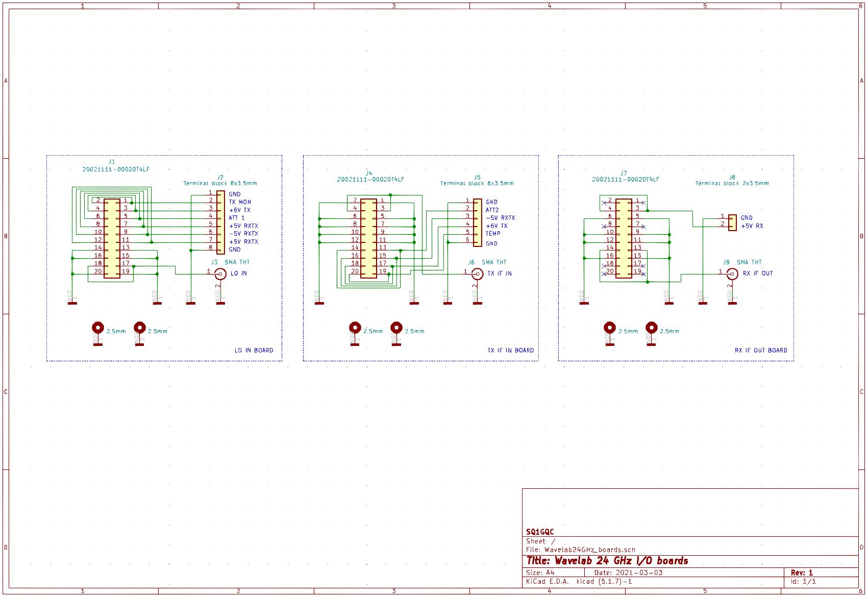Click the file name Wavelab24GHz_boards.sch
868x598 pixels.
coord(589,550)
